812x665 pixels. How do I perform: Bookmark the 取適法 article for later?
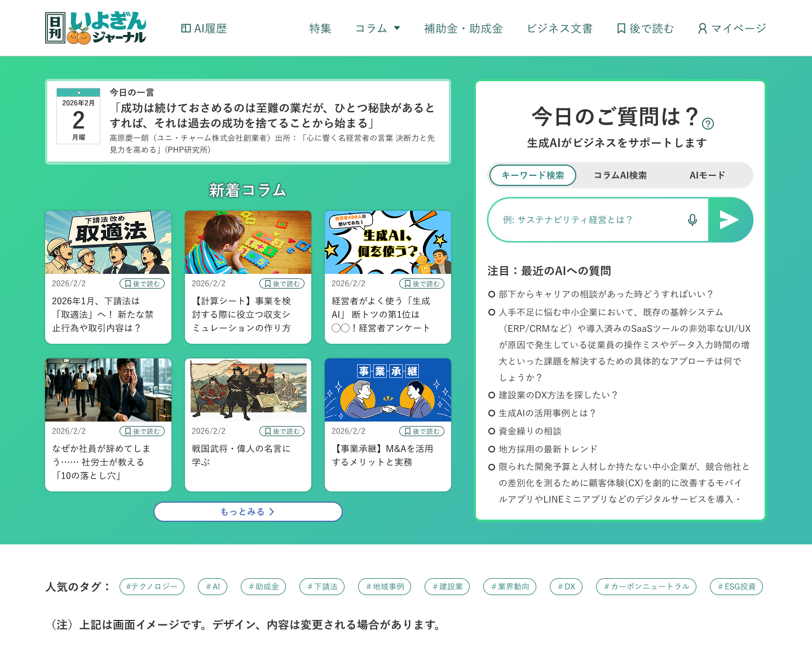click(x=142, y=283)
